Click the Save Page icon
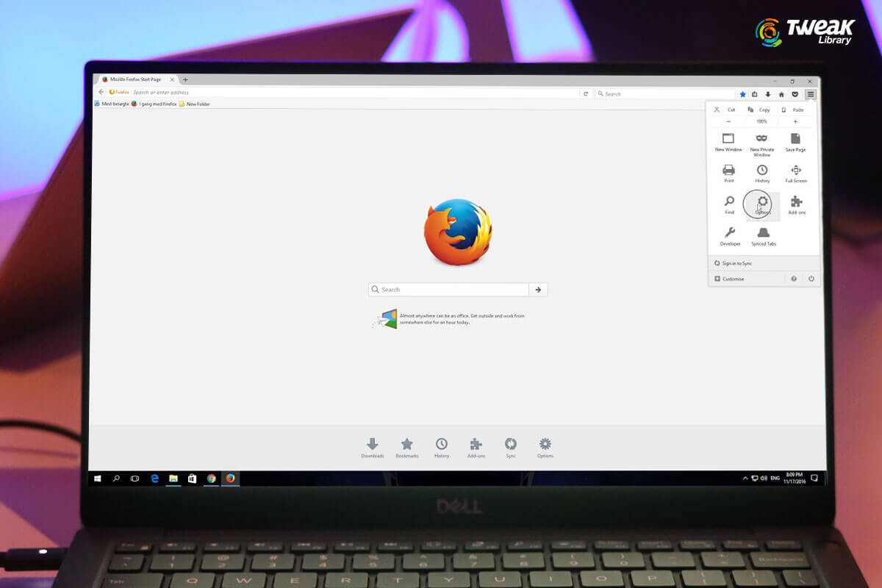Viewport: 882px width, 588px height. [x=795, y=140]
